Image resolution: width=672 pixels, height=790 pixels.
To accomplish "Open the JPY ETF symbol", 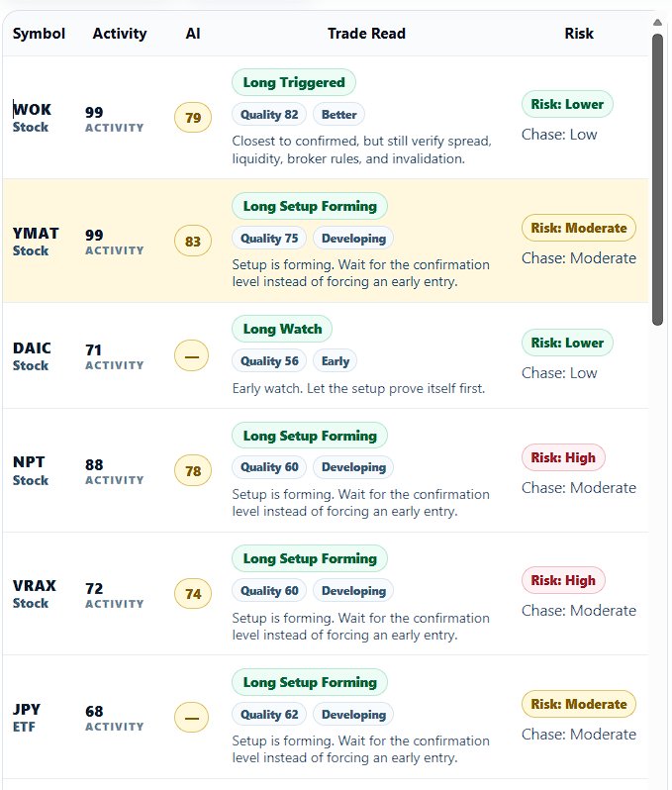I will point(26,718).
